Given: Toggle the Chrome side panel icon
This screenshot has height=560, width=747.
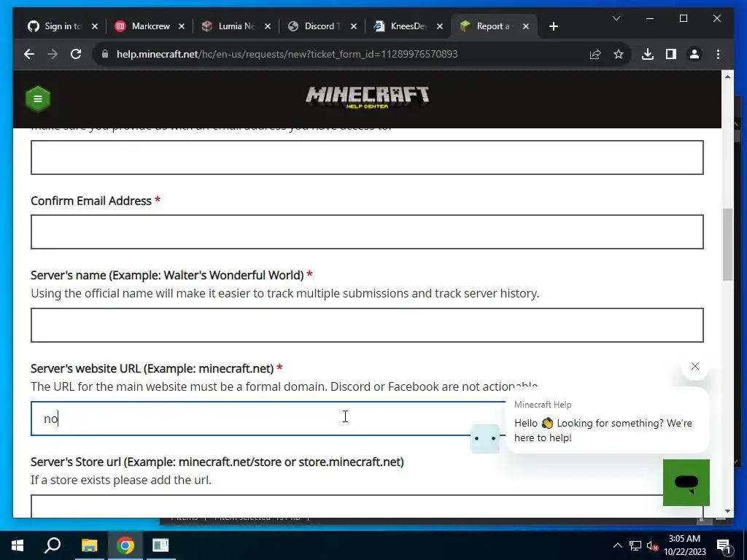Looking at the screenshot, I should click(x=671, y=54).
